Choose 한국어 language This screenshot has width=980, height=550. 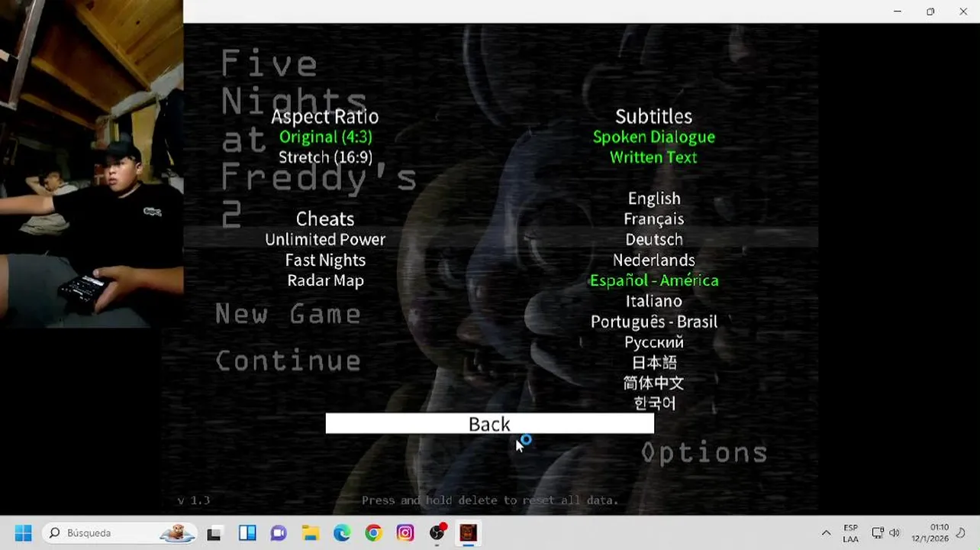(654, 403)
